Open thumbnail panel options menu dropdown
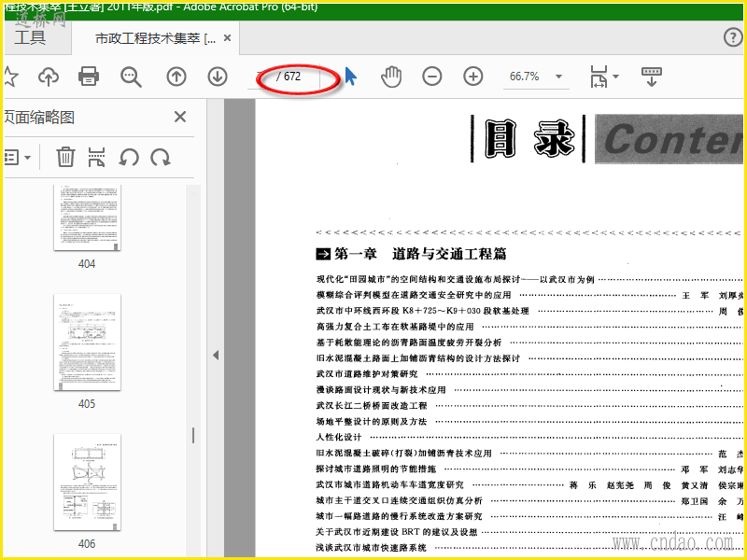This screenshot has height=560, width=747. pyautogui.click(x=17, y=157)
